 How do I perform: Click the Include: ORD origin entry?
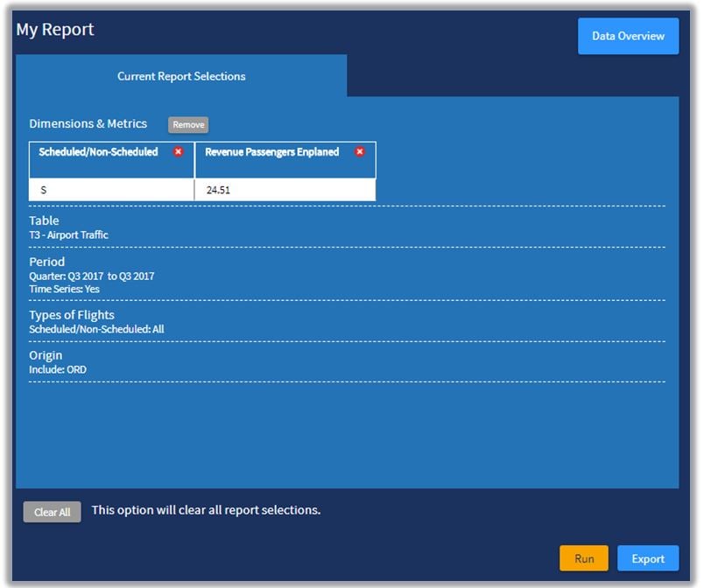[x=58, y=369]
